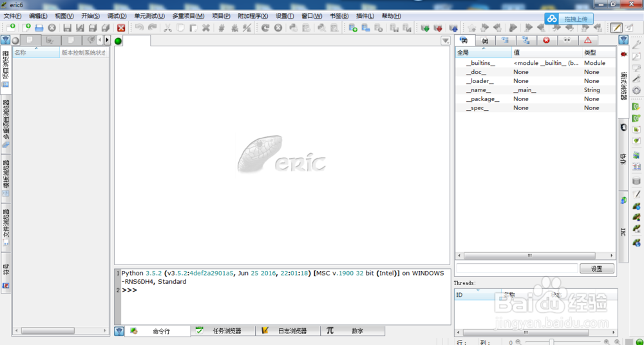Toggle the left sidebar filter funnel button
The image size is (644, 345).
click(x=5, y=40)
